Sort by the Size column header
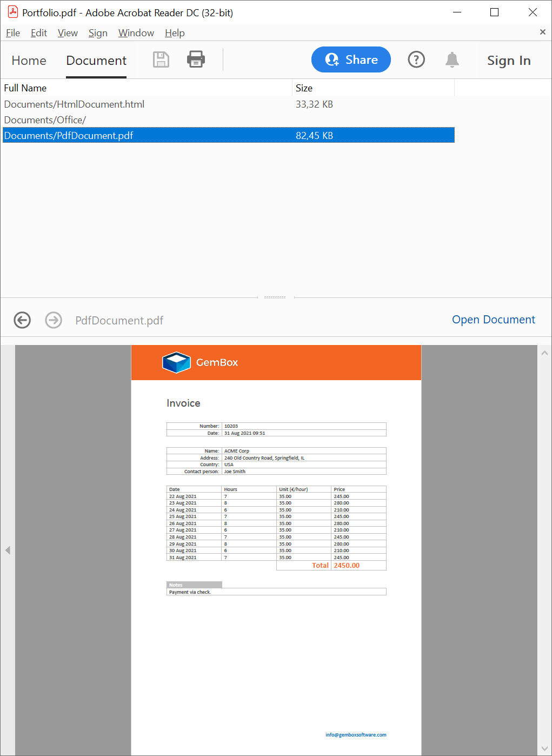Viewport: 552px width, 756px height. pos(304,88)
